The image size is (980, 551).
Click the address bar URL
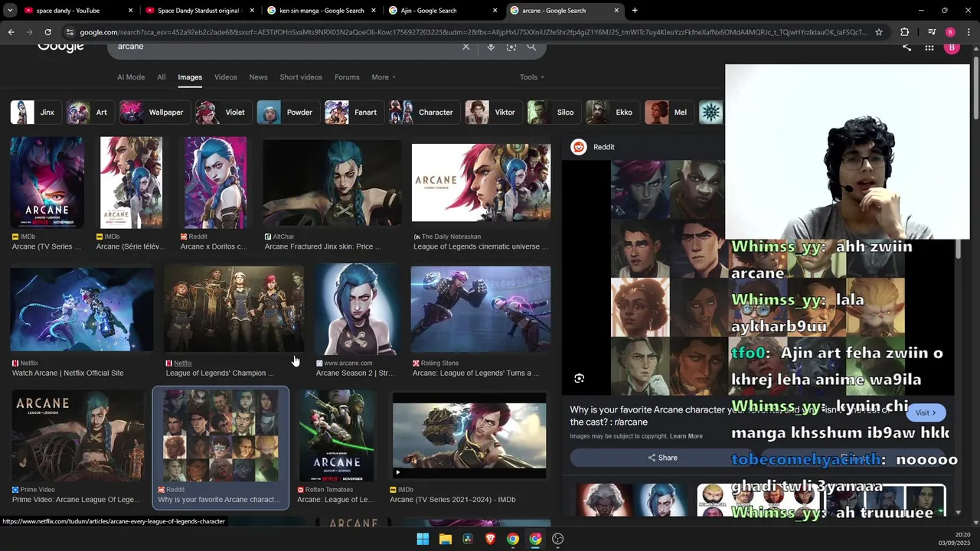tap(473, 32)
